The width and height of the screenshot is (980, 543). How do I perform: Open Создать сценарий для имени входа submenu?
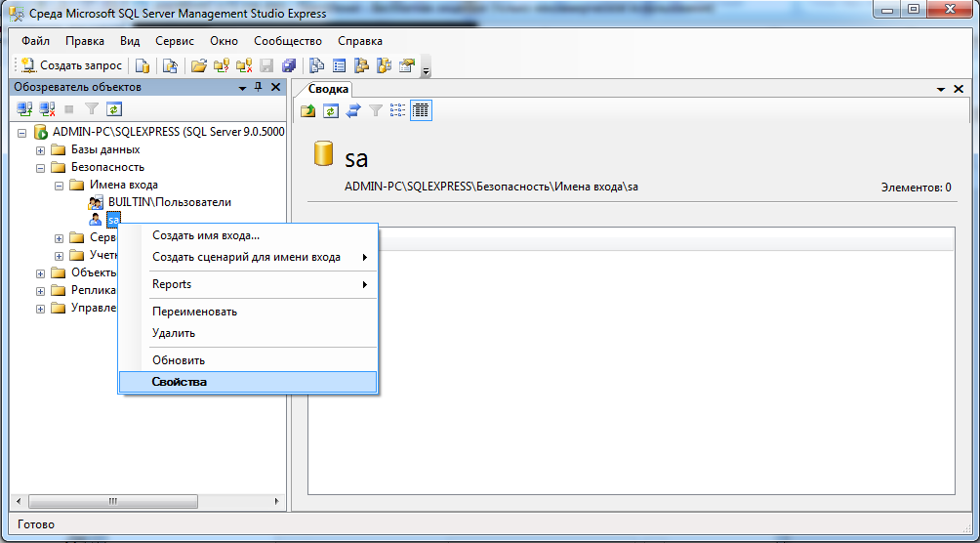(x=248, y=257)
